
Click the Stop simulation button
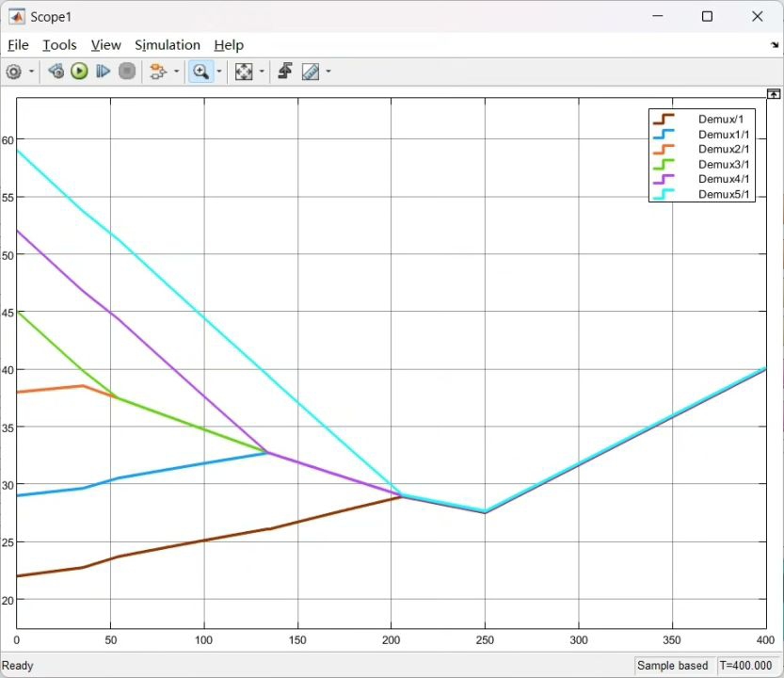(x=127, y=72)
